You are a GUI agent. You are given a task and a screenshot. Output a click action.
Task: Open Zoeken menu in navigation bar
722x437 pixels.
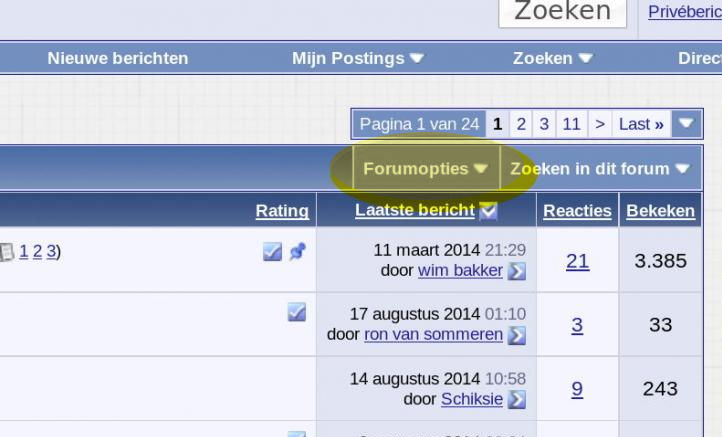(553, 58)
